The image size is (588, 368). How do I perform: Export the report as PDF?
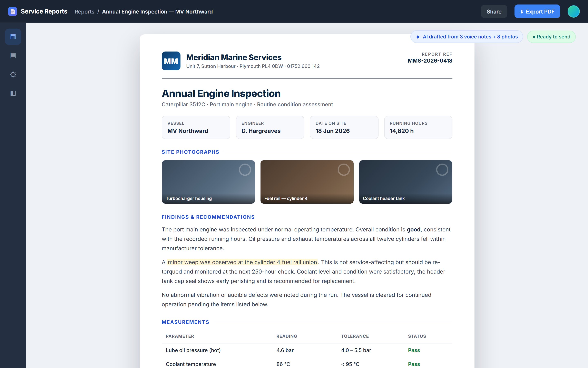537,11
